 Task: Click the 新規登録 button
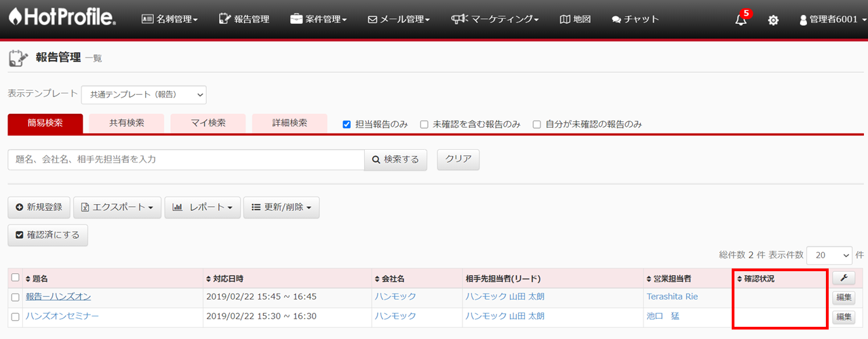[x=39, y=207]
